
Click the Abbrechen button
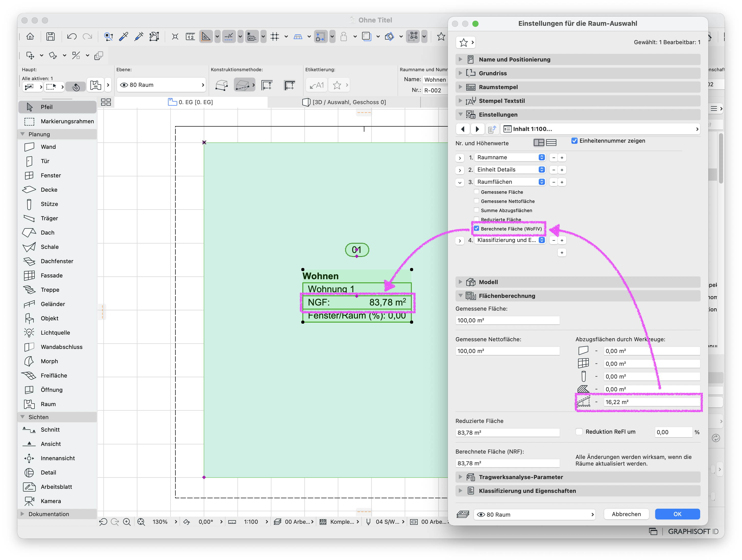point(626,514)
